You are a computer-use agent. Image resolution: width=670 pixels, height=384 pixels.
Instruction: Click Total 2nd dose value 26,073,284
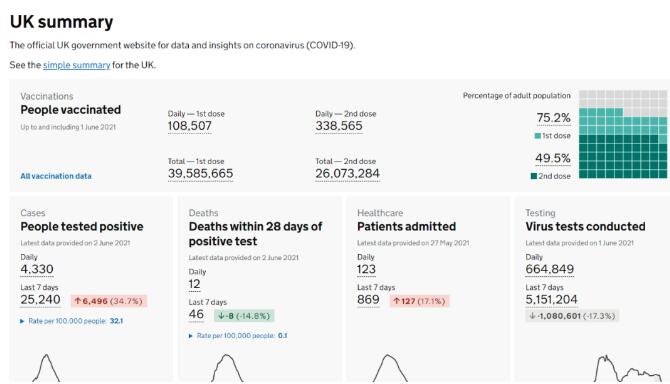(347, 173)
